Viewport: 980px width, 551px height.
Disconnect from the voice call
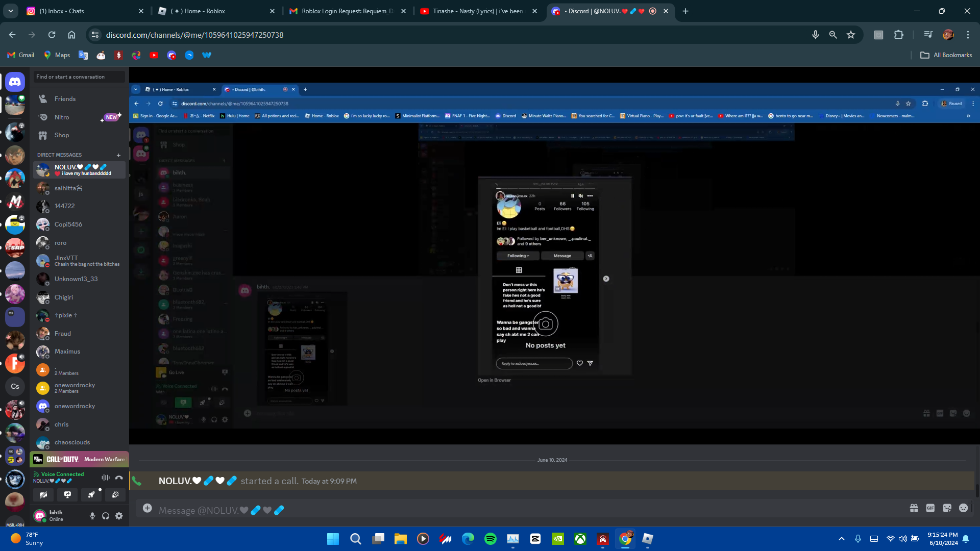(119, 478)
